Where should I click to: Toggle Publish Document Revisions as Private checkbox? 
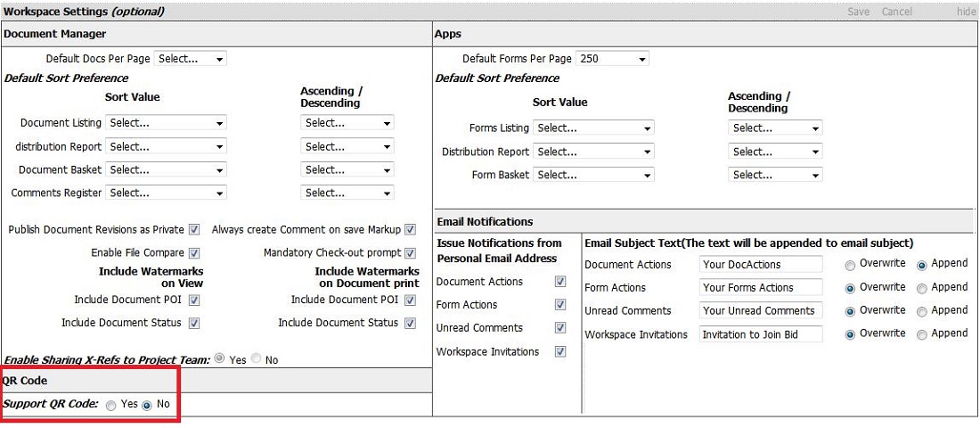tap(194, 230)
